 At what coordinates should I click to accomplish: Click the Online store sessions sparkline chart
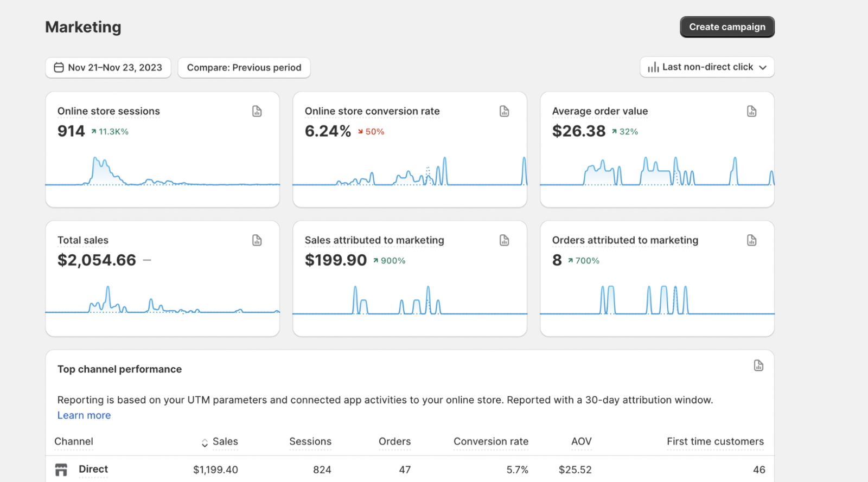pyautogui.click(x=163, y=171)
